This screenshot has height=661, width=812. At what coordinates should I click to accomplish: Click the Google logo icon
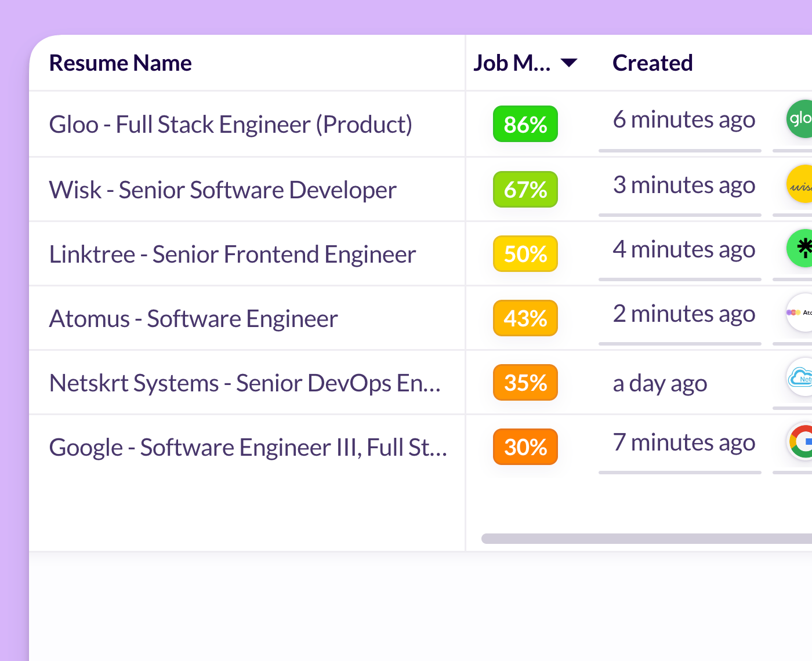(x=800, y=442)
